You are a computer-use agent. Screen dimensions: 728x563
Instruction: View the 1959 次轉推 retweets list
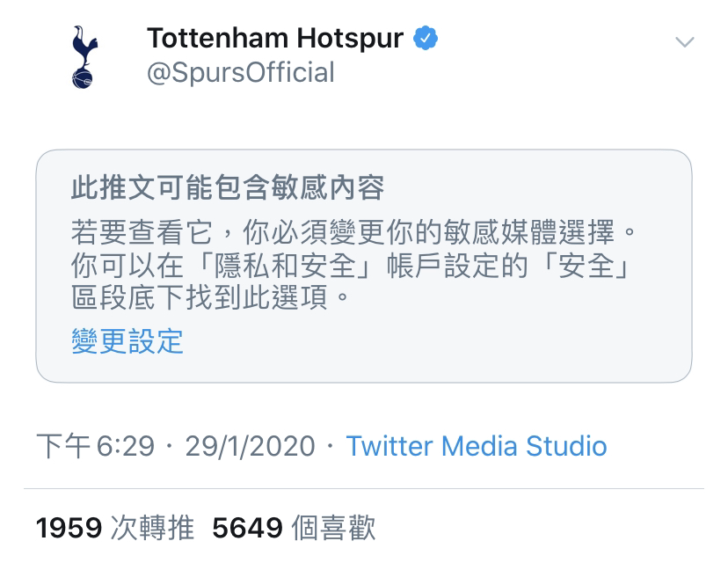[114, 528]
